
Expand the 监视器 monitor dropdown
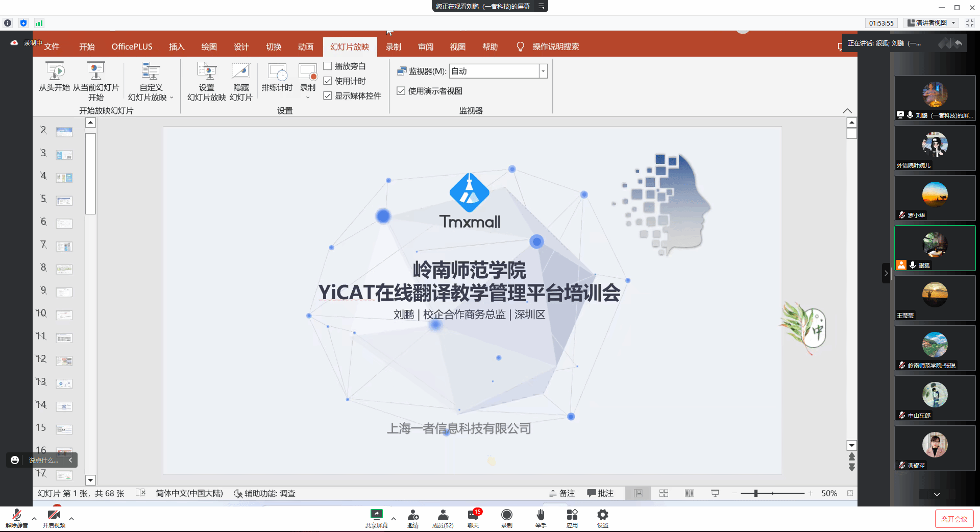543,71
